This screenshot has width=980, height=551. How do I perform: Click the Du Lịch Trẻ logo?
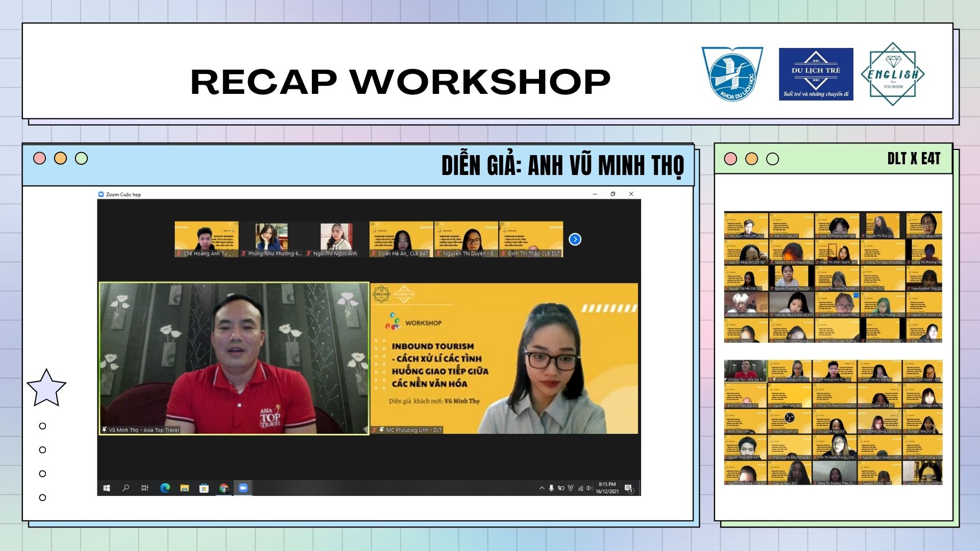(816, 74)
